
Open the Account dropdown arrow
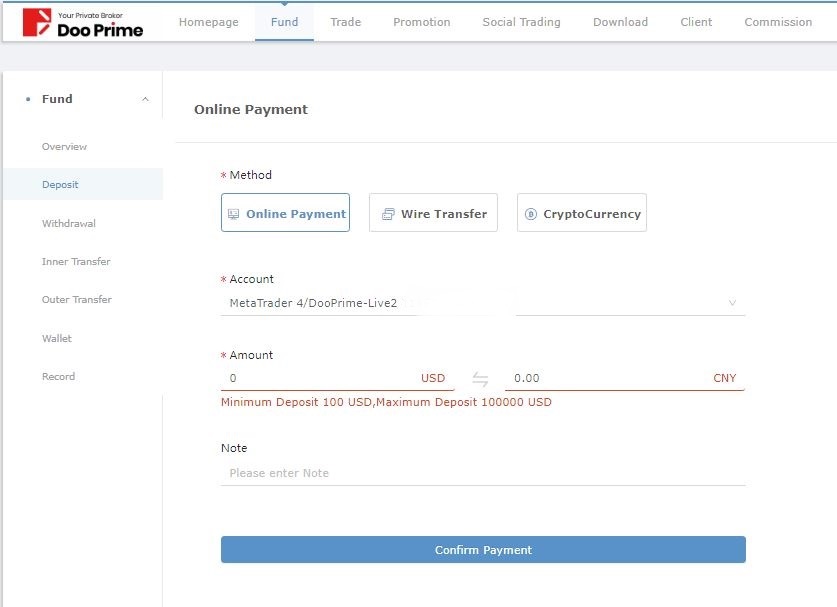click(732, 303)
